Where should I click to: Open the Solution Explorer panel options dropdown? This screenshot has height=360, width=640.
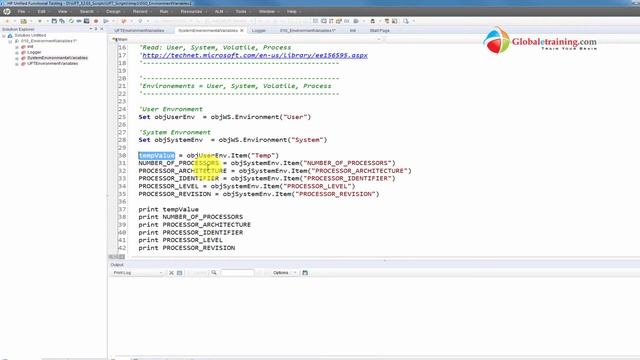coord(91,29)
